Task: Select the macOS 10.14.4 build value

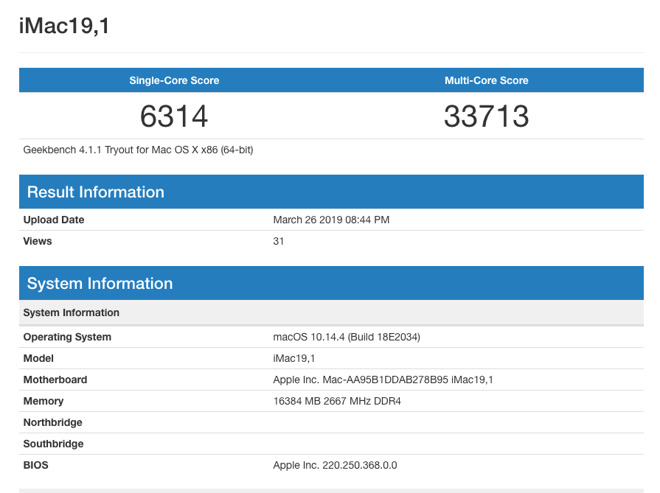Action: click(346, 337)
